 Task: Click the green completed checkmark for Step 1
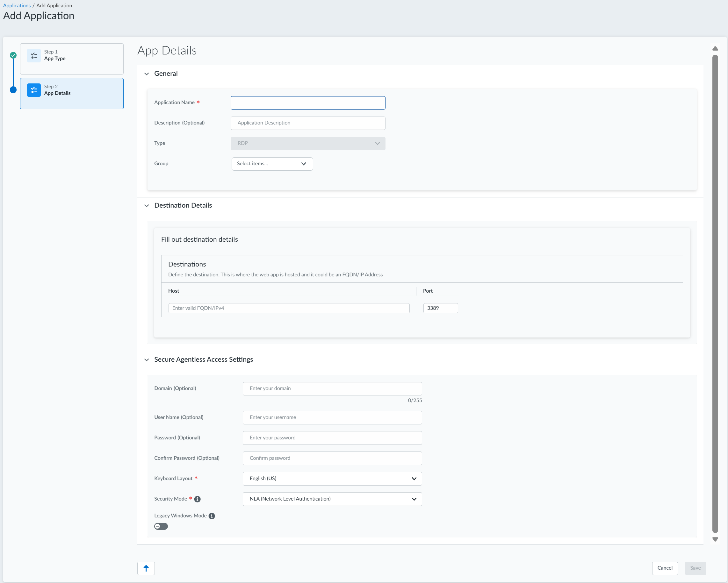point(13,55)
